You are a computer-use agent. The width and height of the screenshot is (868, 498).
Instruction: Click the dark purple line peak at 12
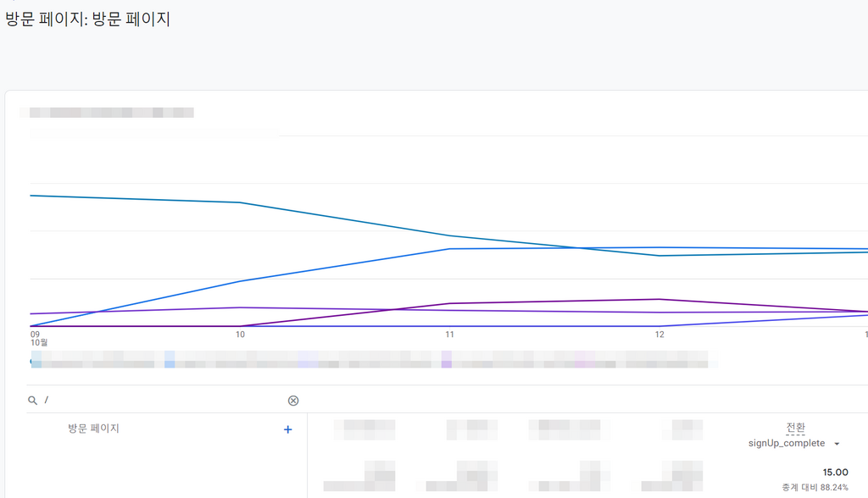coord(659,299)
